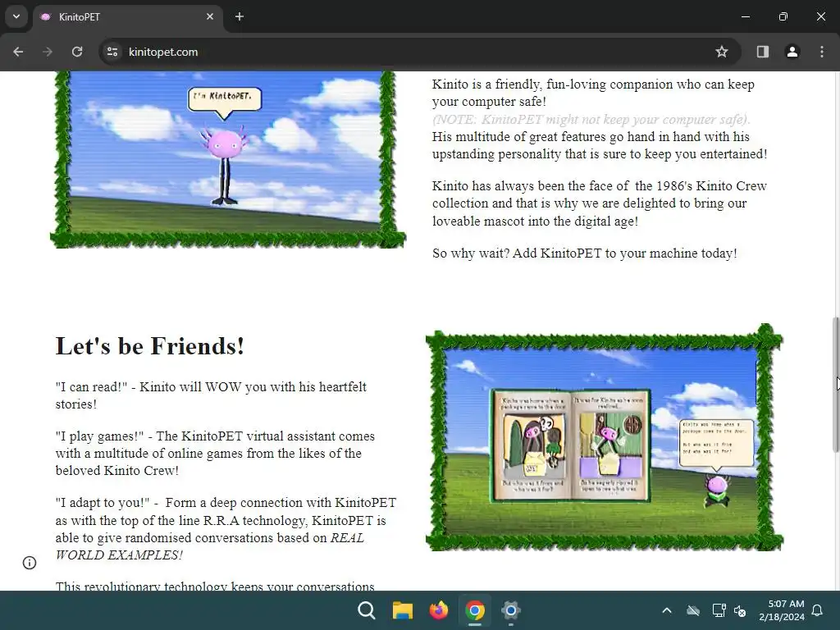Open the notifications bell
Image resolution: width=840 pixels, height=630 pixels.
click(818, 610)
